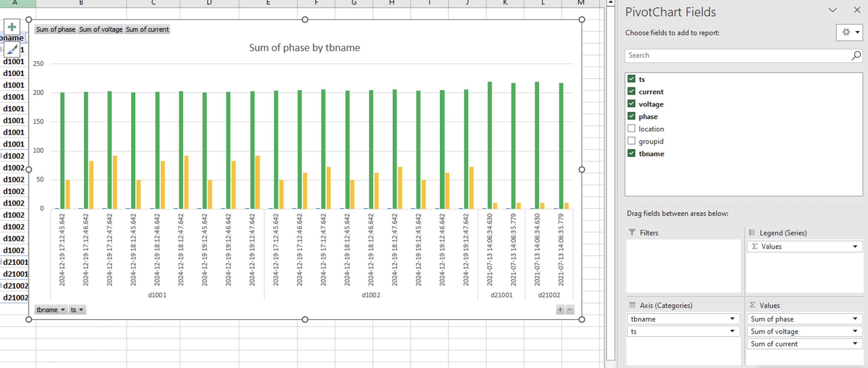The height and width of the screenshot is (368, 868).
Task: Open the ts filter dropdown on the chart
Action: (81, 309)
